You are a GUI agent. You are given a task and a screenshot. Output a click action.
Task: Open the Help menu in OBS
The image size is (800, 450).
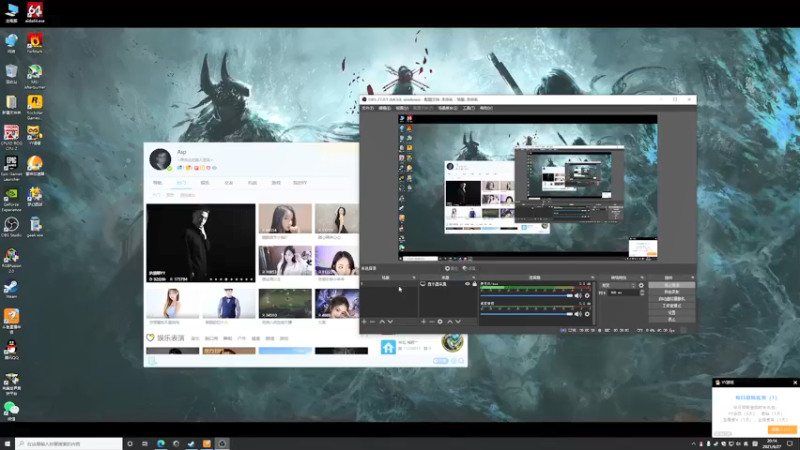[486, 108]
